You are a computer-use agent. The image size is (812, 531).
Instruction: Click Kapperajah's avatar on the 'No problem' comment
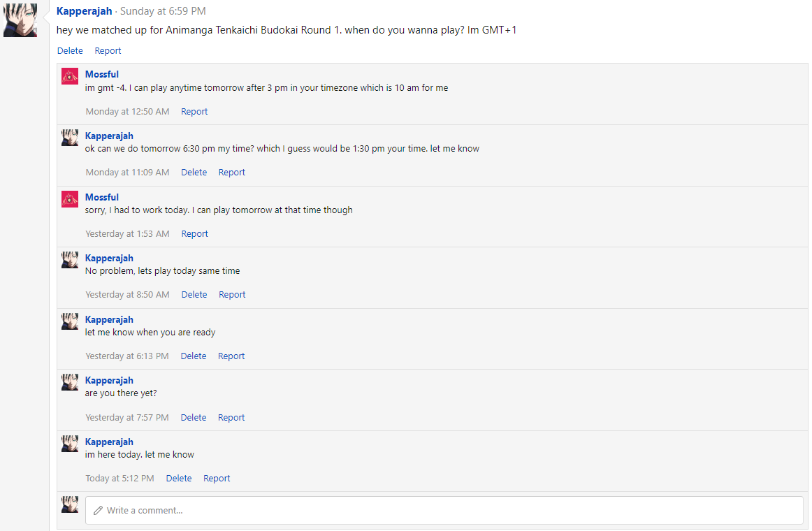click(70, 260)
